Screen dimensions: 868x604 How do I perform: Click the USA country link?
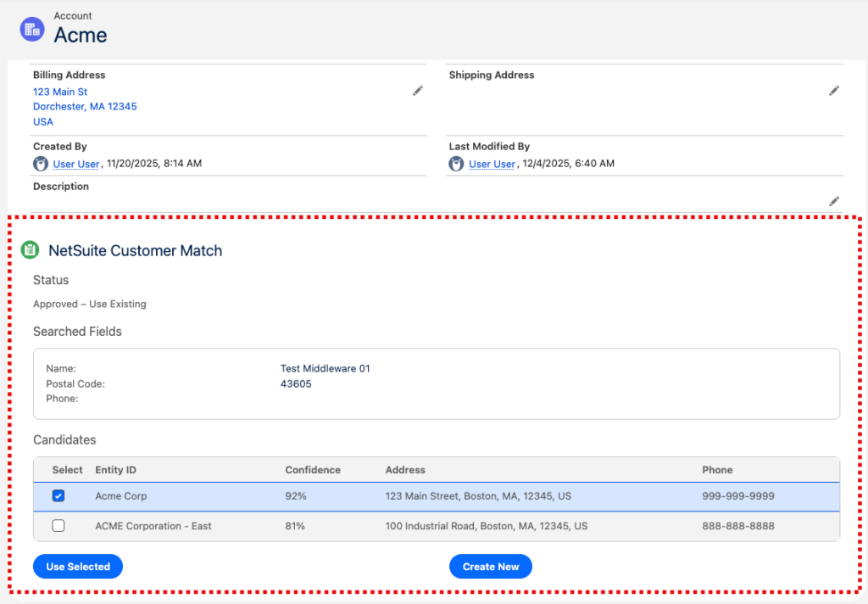(x=42, y=121)
